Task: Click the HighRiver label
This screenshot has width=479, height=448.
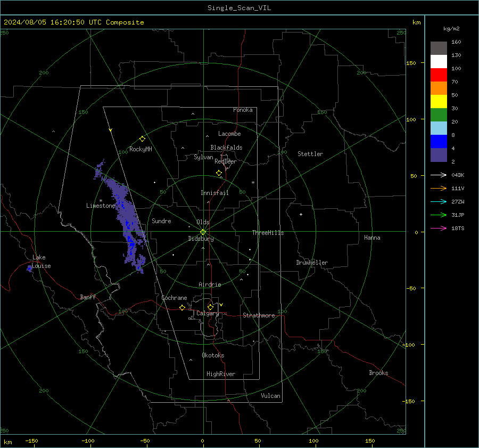Action: 221,374
